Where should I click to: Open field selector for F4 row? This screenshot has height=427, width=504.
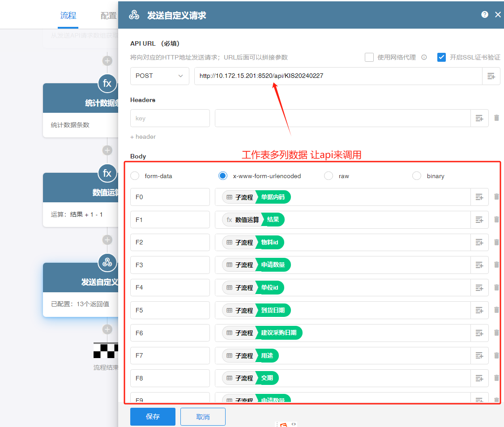[x=479, y=288]
